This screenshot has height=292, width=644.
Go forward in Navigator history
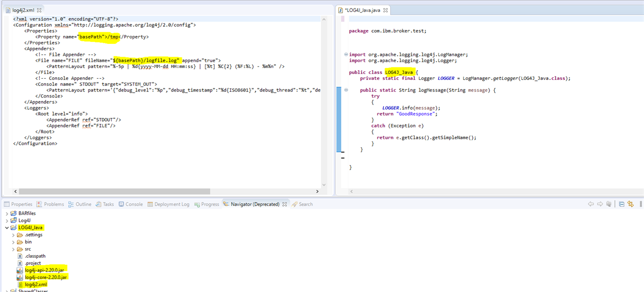click(x=599, y=204)
